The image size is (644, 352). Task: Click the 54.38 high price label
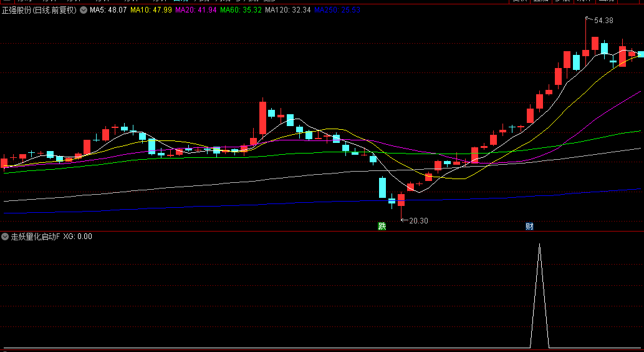click(x=603, y=21)
